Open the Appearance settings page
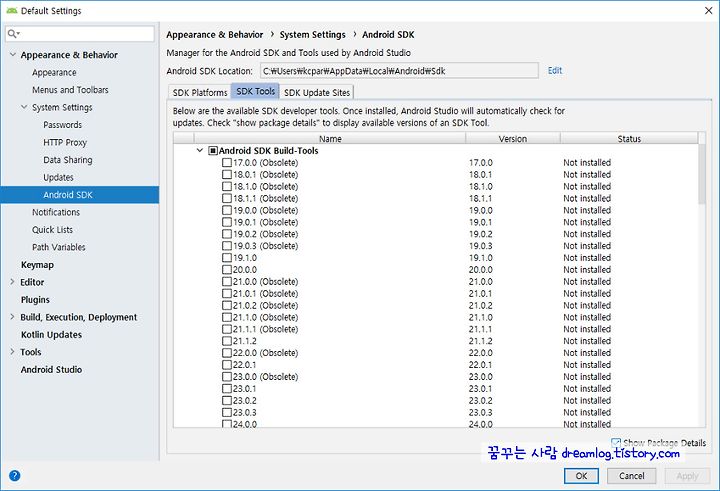Image resolution: width=720 pixels, height=491 pixels. pyautogui.click(x=54, y=73)
